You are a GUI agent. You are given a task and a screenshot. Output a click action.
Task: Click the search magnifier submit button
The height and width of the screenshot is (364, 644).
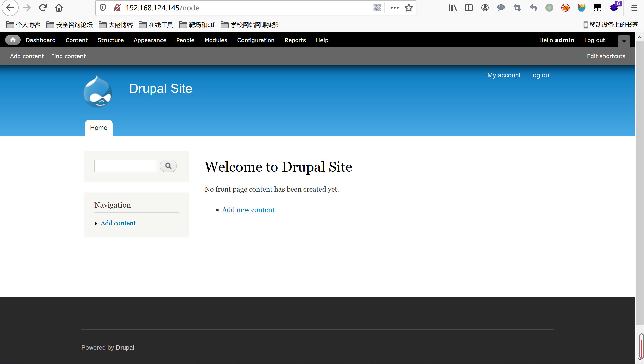pyautogui.click(x=168, y=166)
